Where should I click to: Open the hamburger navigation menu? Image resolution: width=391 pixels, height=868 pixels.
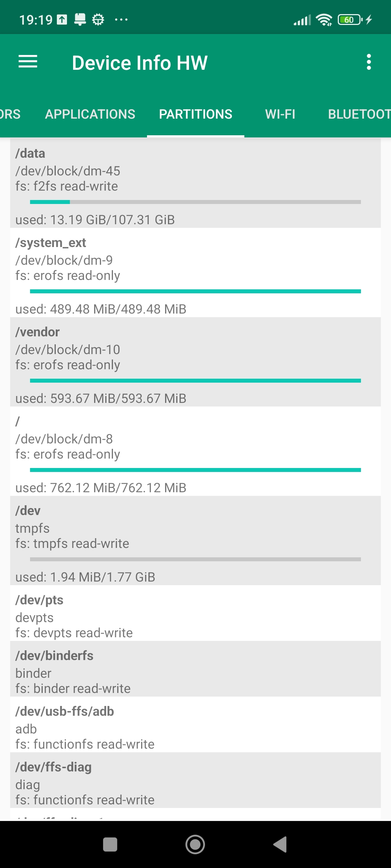(28, 62)
